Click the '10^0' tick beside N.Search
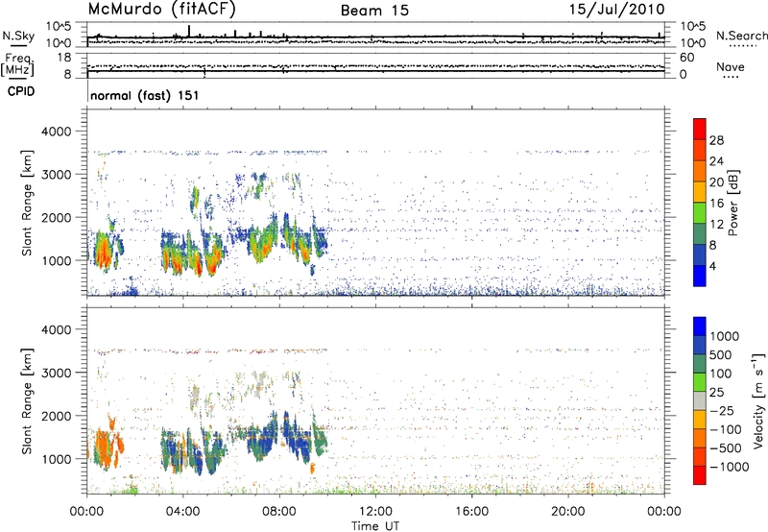Viewport: 768px width, 532px height. (693, 43)
